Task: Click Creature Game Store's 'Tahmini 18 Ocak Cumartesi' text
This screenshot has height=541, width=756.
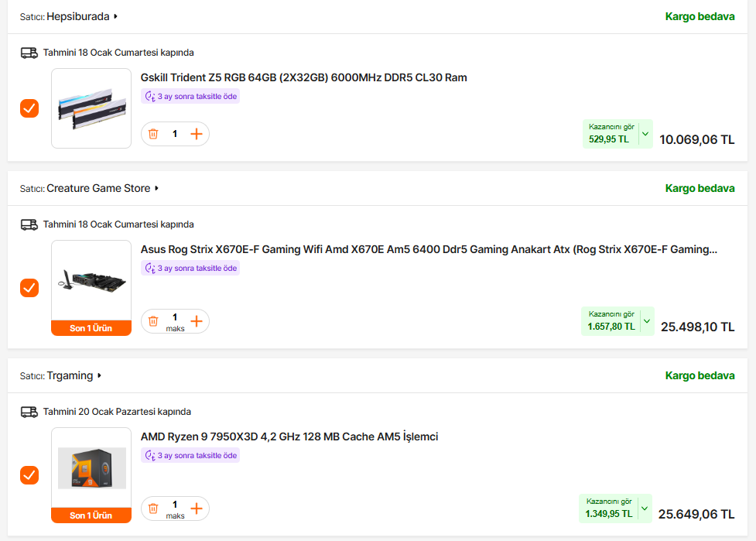Action: (x=118, y=224)
